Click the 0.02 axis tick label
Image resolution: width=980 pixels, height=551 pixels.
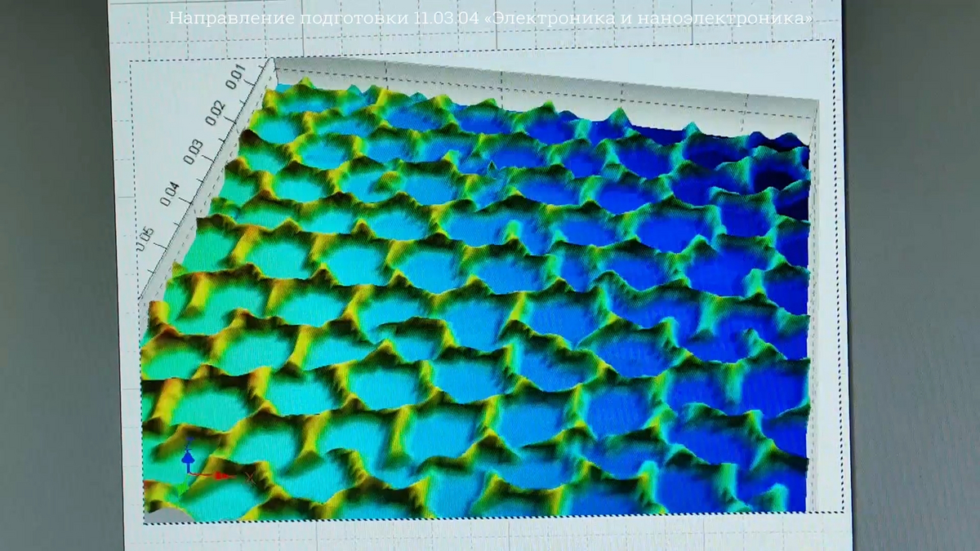point(216,113)
